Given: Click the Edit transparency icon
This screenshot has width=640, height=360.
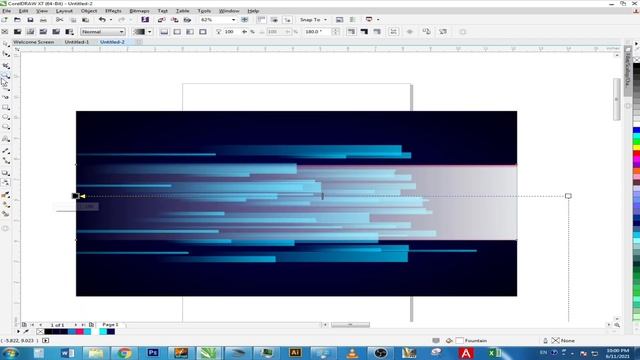Looking at the screenshot, I should pyautogui.click(x=443, y=31).
